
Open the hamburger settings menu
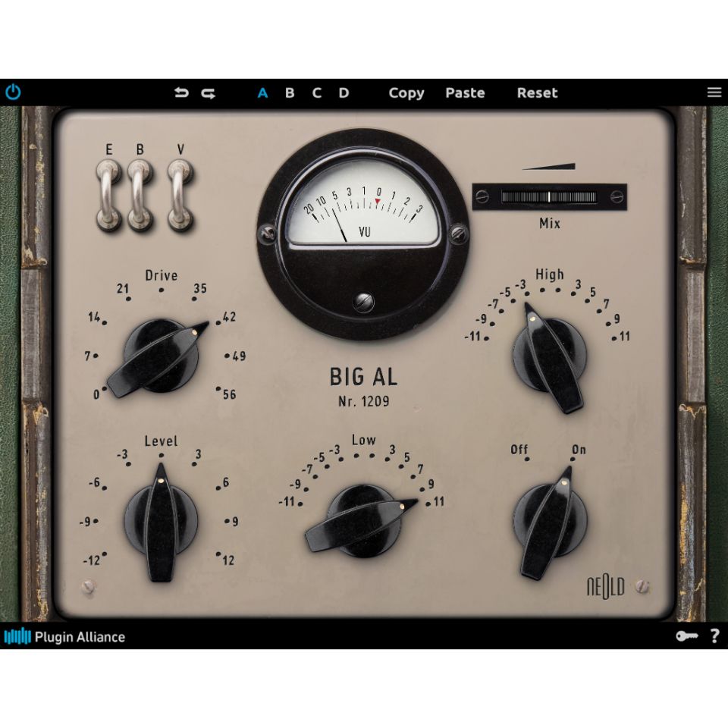point(714,92)
